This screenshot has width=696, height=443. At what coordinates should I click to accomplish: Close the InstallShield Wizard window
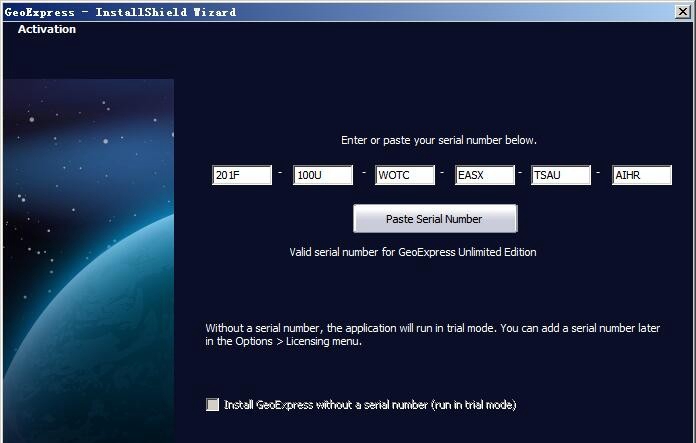tap(682, 12)
